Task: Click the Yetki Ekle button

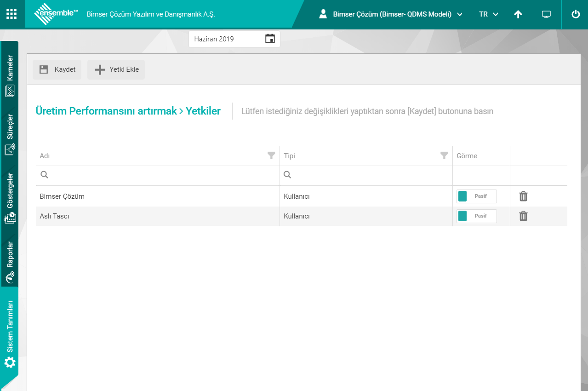Action: coord(116,69)
